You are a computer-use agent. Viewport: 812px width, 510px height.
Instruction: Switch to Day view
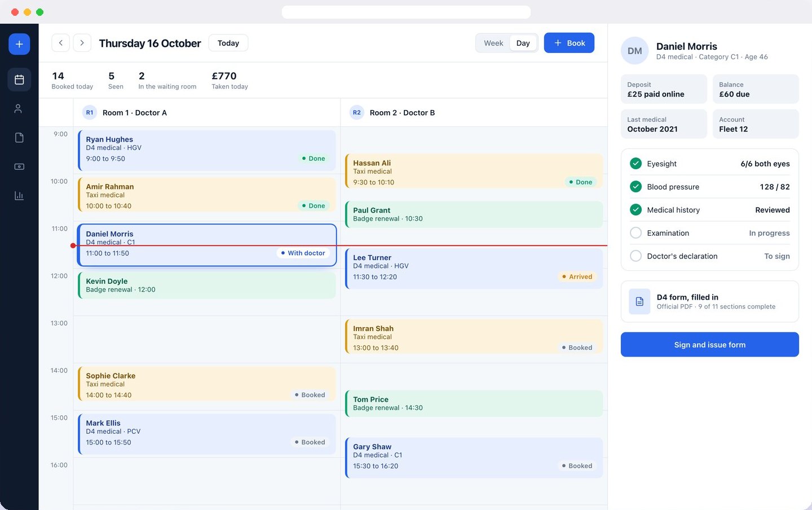(523, 43)
